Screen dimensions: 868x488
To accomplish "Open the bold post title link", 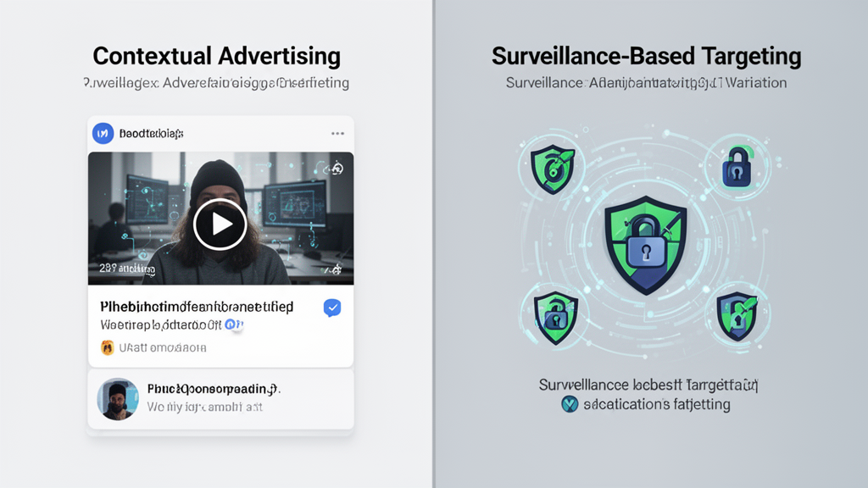I will tap(197, 307).
